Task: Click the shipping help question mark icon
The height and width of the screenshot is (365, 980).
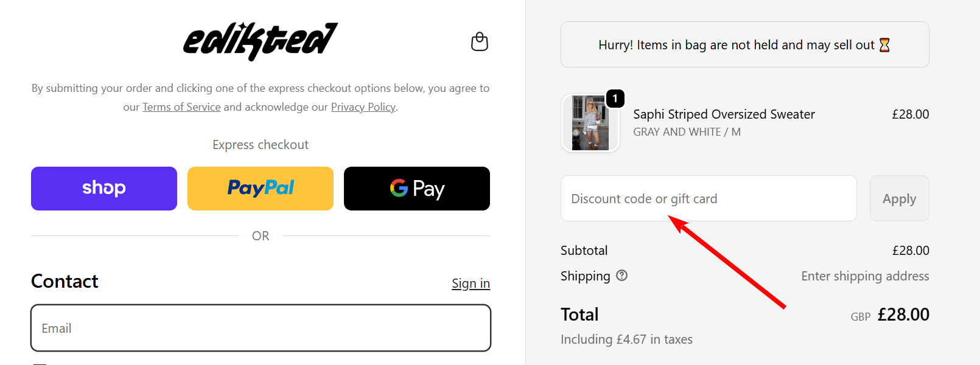Action: [621, 276]
